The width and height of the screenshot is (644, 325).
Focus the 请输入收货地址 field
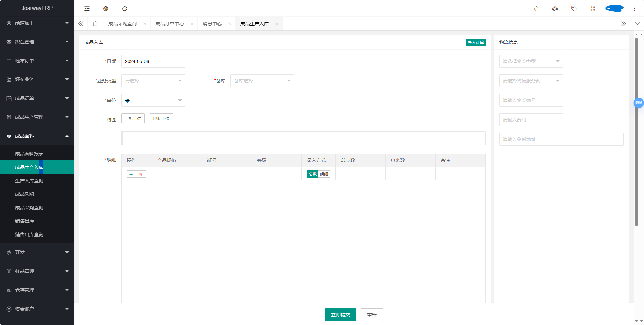[561, 139]
